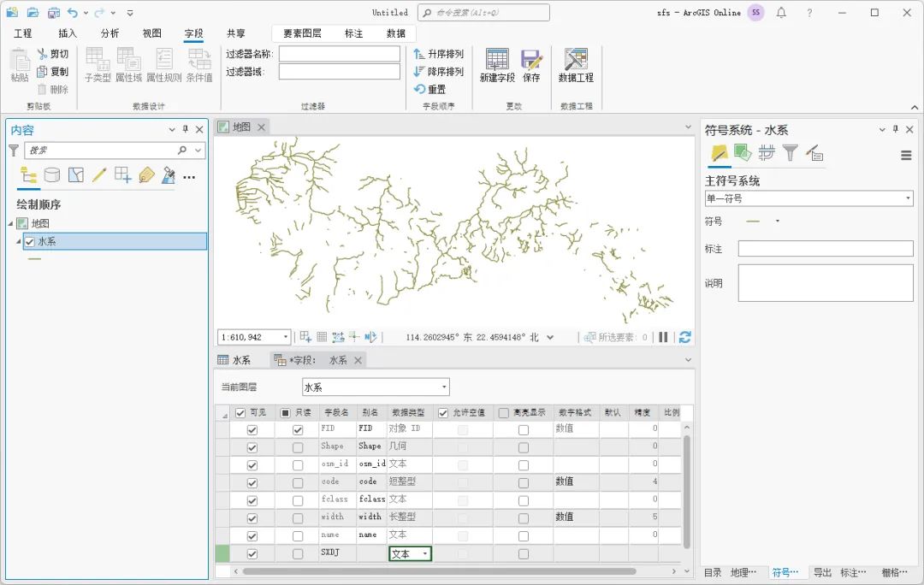Select List by Labeling tag icon
Viewport: 924px width, 585px height.
coord(146,175)
